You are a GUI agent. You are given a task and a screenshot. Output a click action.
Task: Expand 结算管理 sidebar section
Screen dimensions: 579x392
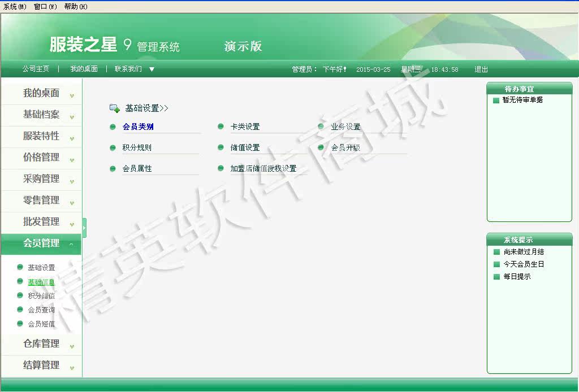(41, 365)
